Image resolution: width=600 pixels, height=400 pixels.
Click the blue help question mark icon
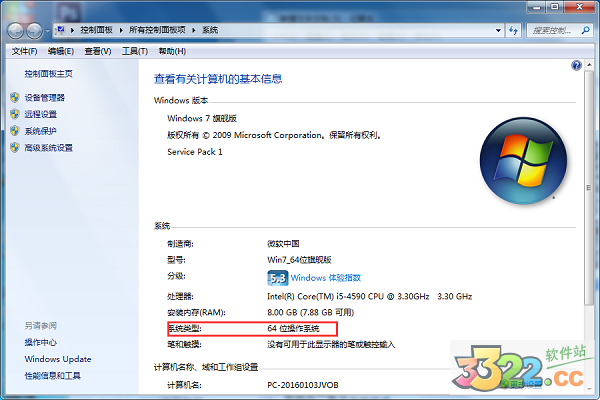(576, 65)
